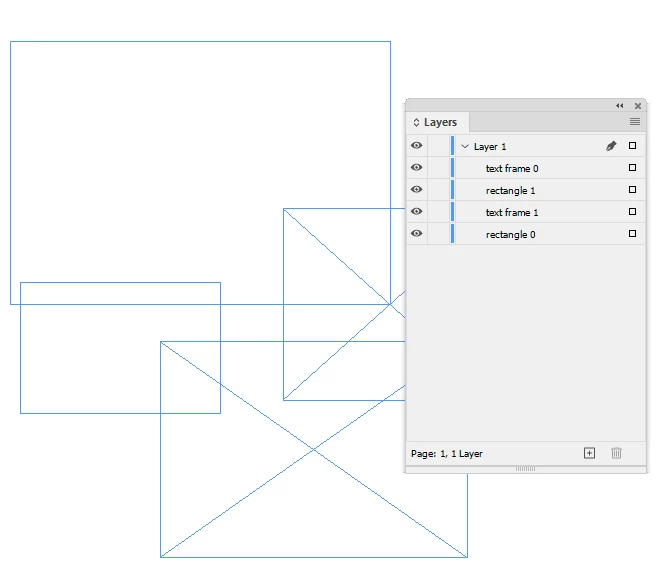
Task: Click rectangle 0 selection square
Action: click(x=633, y=233)
